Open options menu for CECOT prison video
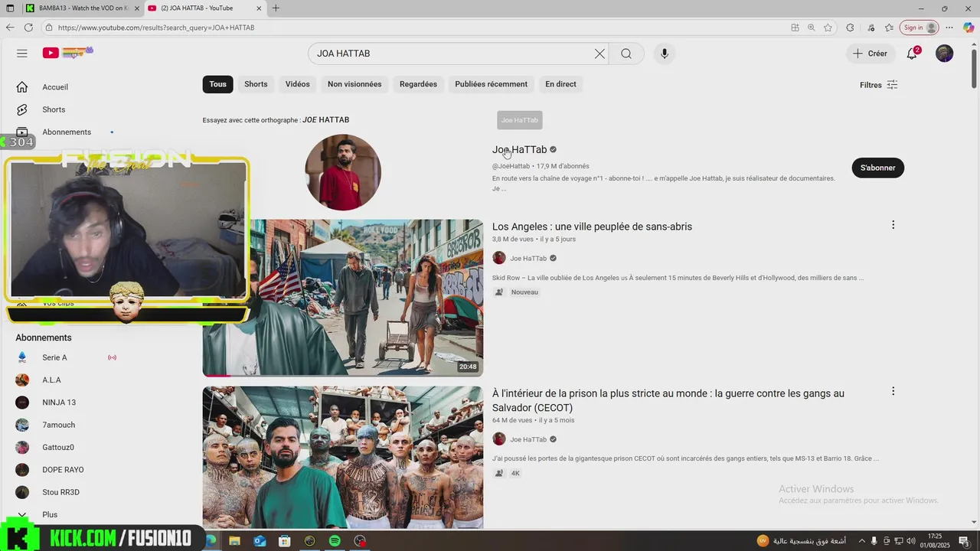 (893, 391)
